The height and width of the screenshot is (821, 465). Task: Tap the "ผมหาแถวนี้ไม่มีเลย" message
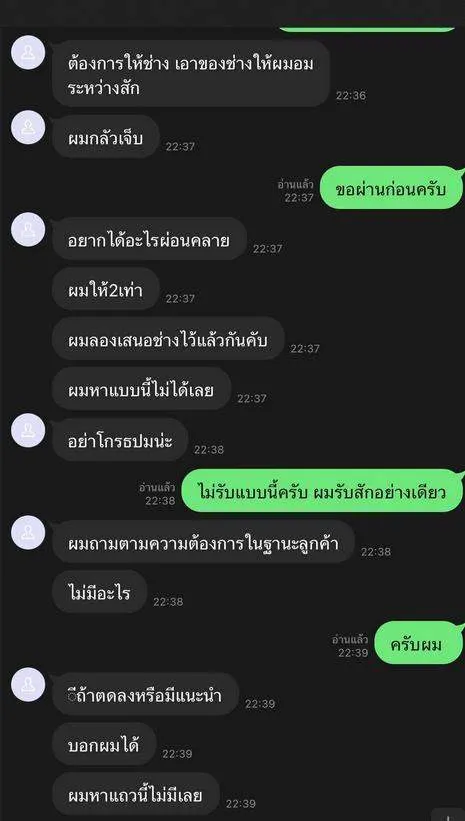[136, 794]
